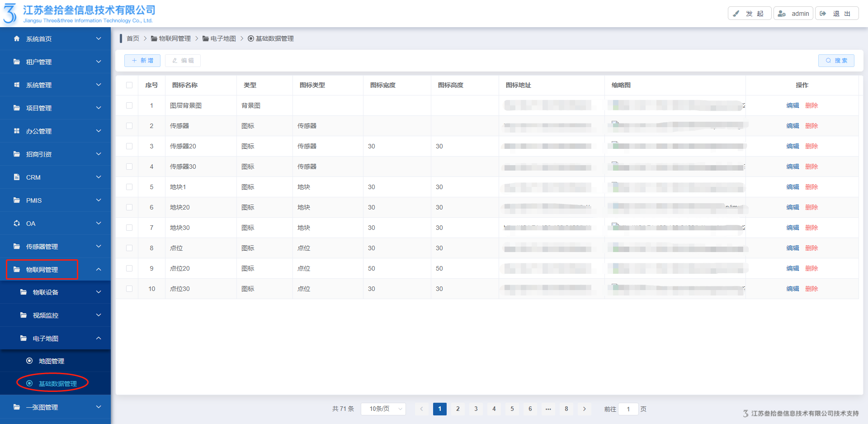Open 地图管理 in the sidebar
Viewport: 868px width, 424px height.
point(51,361)
